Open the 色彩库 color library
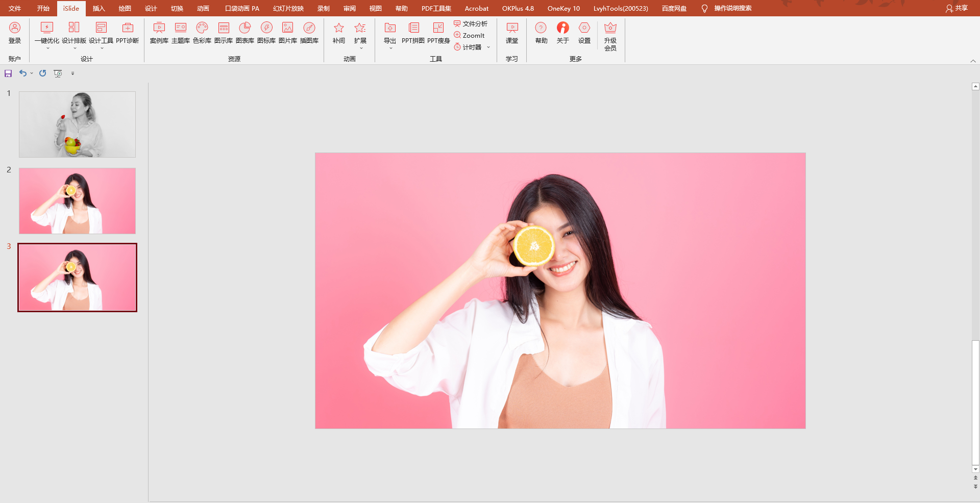980x503 pixels. point(202,33)
